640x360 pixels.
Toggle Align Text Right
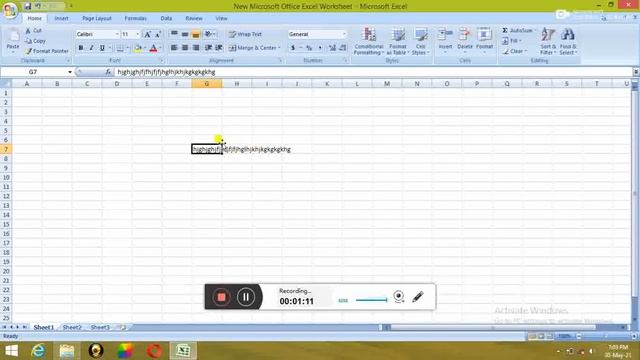click(196, 48)
